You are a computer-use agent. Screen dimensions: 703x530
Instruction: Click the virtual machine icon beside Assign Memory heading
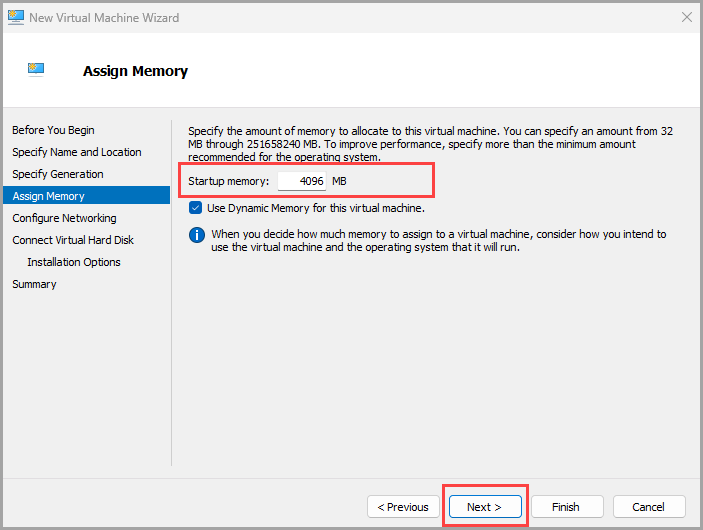36,70
